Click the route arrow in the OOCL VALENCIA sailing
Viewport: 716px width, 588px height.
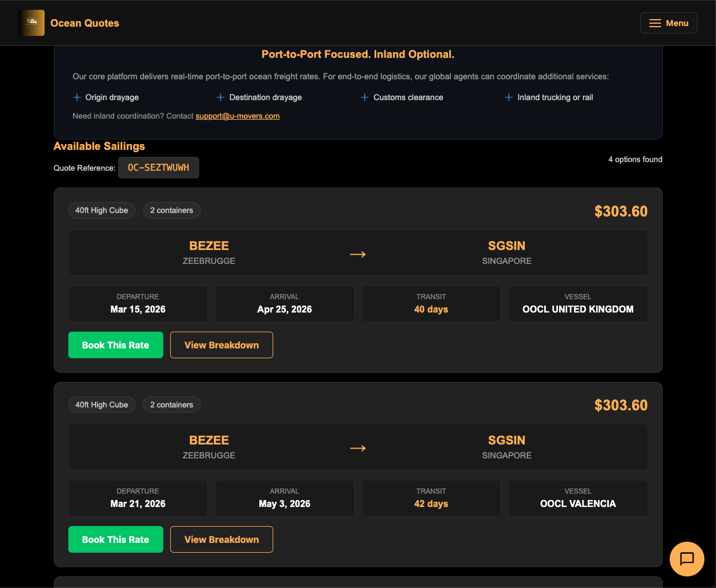tap(358, 448)
